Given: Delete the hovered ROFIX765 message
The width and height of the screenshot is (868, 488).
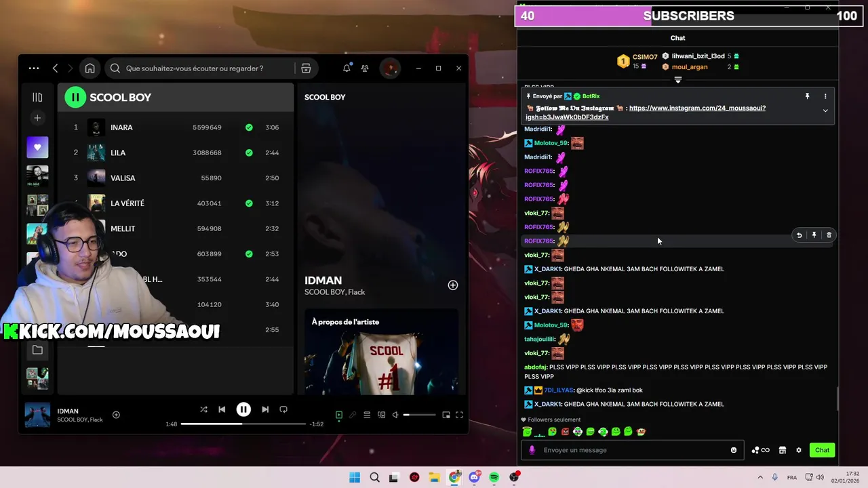Looking at the screenshot, I should pyautogui.click(x=829, y=235).
